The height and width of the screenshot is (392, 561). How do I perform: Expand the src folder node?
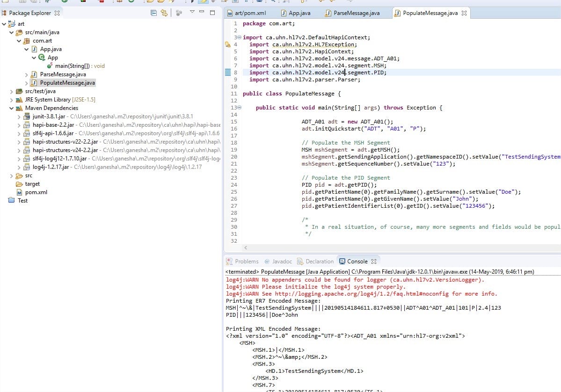[11, 175]
